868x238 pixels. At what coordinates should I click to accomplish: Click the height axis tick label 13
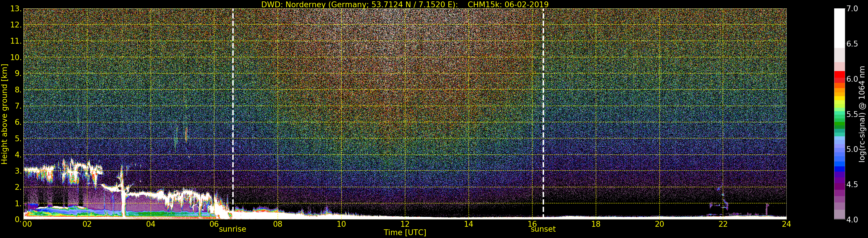tap(16, 9)
